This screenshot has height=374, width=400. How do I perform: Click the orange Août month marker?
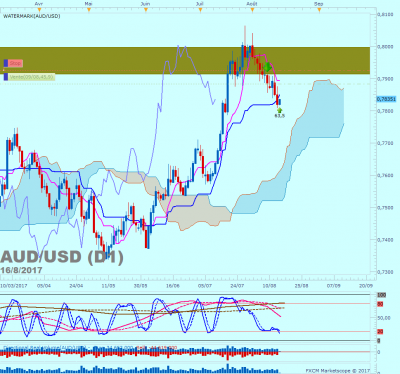coord(252,10)
